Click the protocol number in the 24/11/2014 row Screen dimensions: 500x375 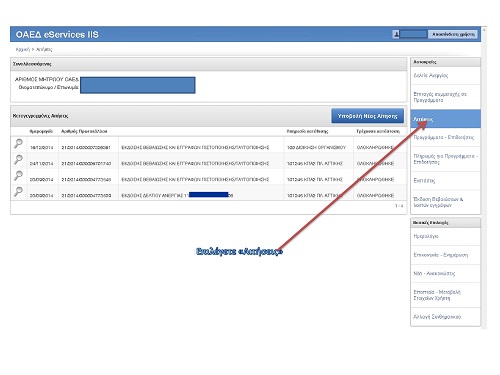click(x=86, y=163)
